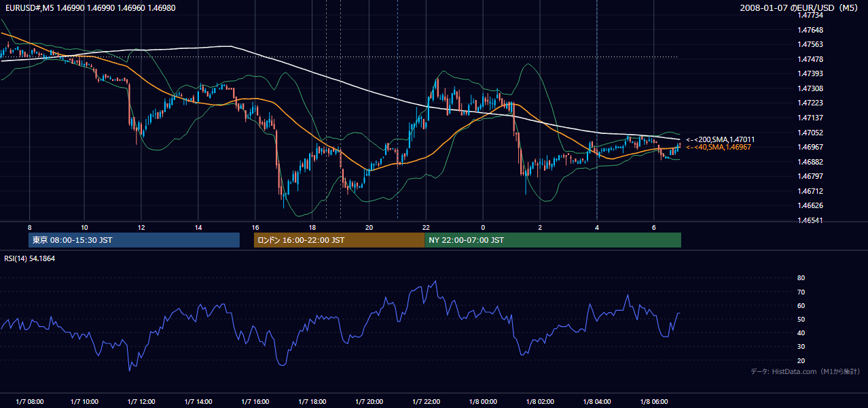Click the bottom time label 1/7 10:00
This screenshot has height=408, width=868.
click(x=86, y=402)
